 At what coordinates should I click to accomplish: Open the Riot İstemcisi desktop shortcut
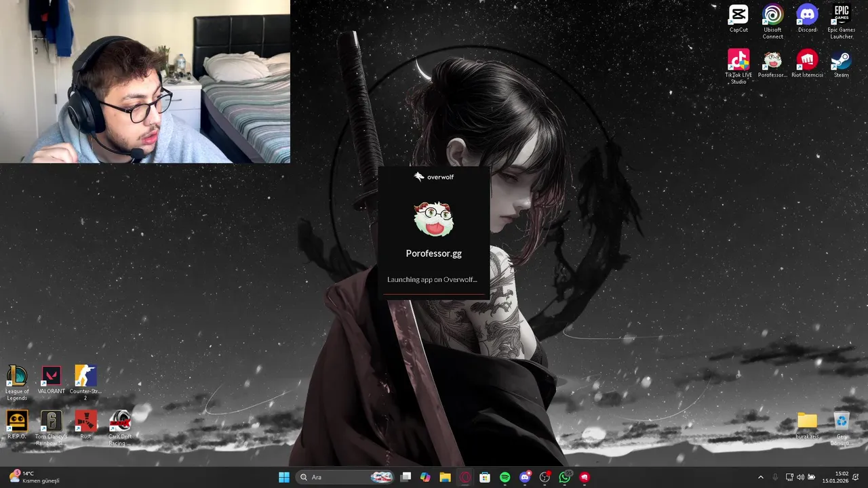807,64
